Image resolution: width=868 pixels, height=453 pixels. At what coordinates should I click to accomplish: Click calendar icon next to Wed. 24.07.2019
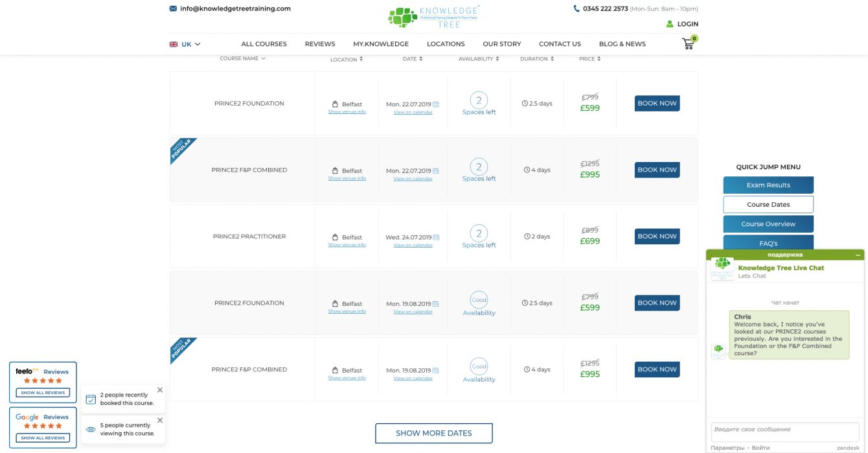pos(436,237)
